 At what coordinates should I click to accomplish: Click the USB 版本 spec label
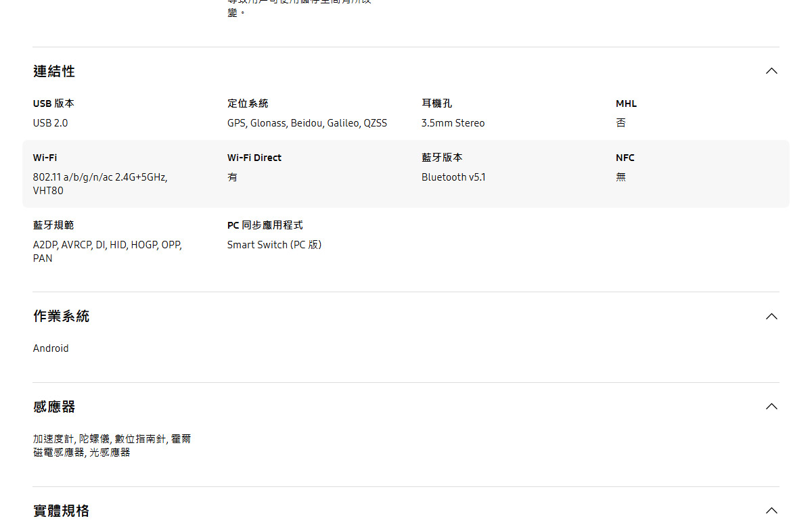53,103
